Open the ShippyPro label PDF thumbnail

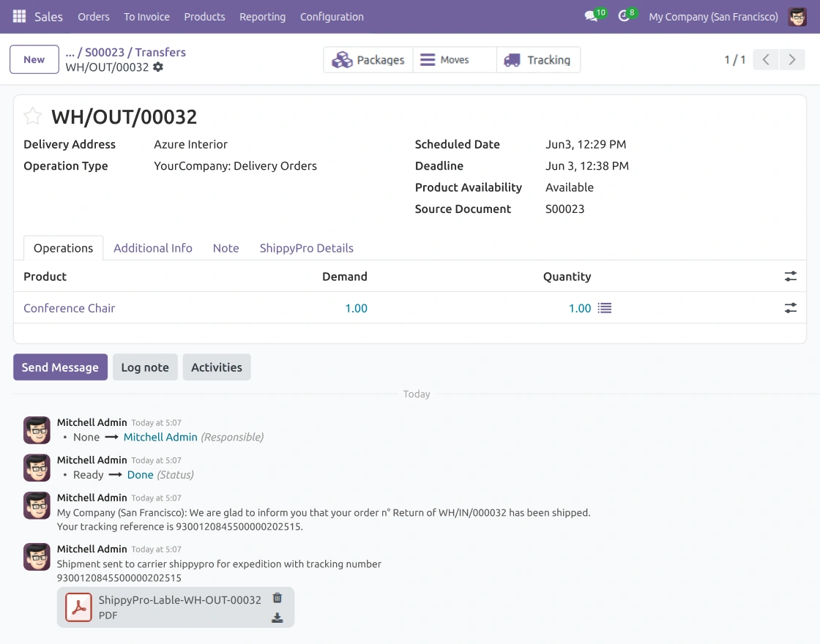(x=78, y=607)
